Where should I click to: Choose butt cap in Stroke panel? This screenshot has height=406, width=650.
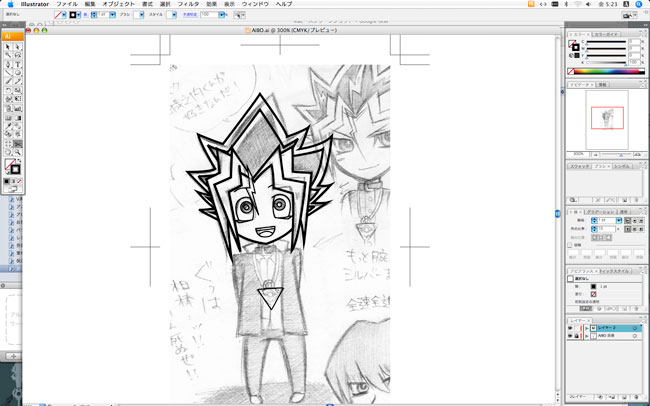coord(628,221)
